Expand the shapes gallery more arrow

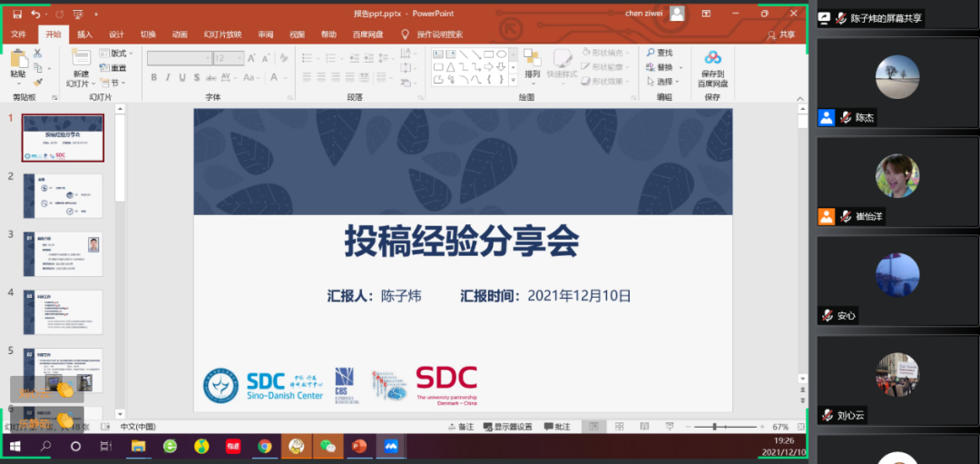[513, 80]
